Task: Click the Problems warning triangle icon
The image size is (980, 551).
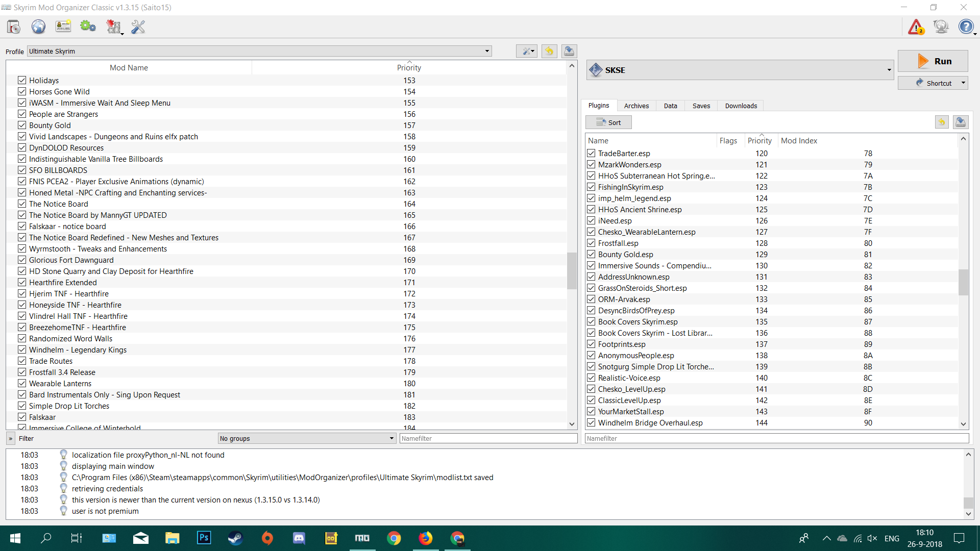Action: (x=916, y=27)
